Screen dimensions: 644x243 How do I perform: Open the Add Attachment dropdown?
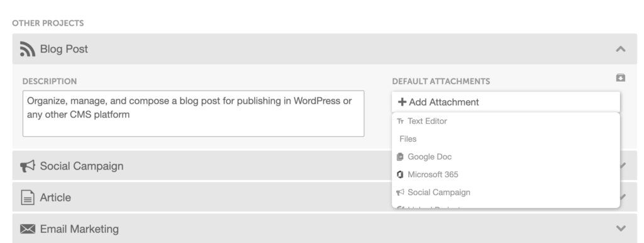click(x=506, y=102)
